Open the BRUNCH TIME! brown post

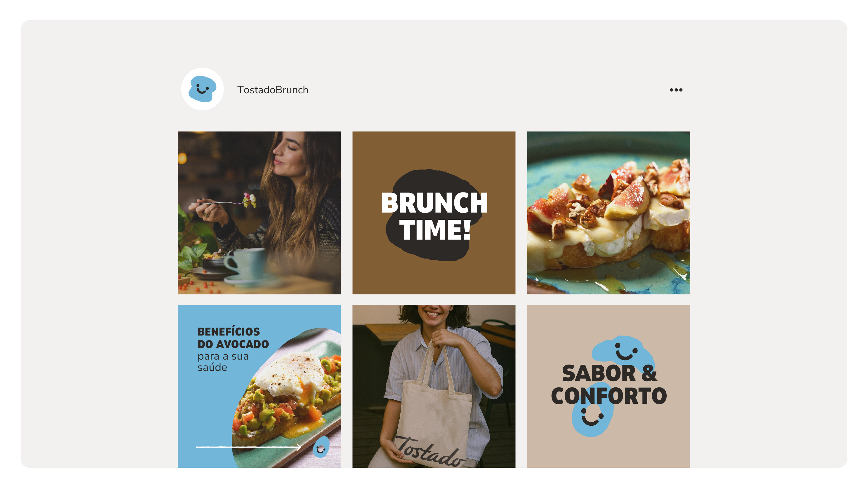pyautogui.click(x=434, y=213)
